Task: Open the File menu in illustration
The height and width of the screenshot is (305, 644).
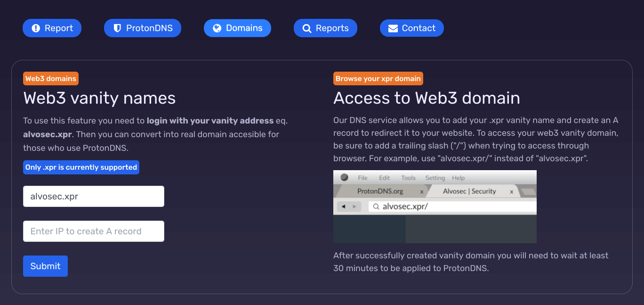Action: (362, 178)
